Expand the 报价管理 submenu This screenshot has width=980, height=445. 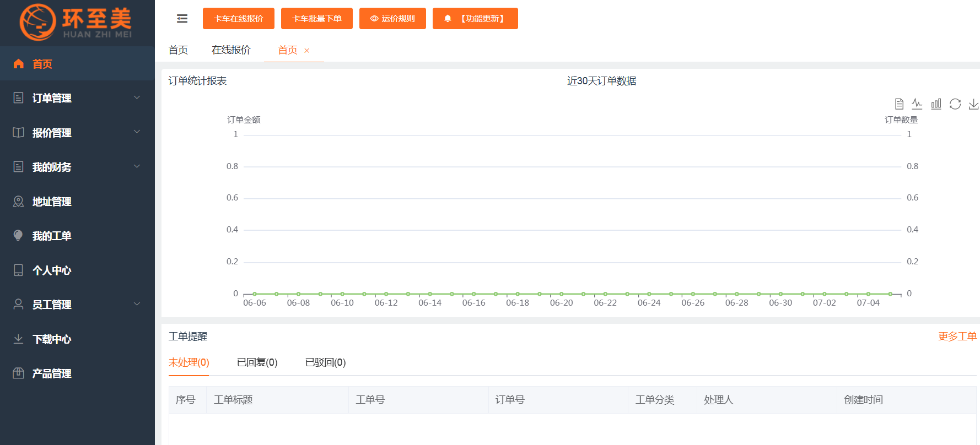pos(77,133)
